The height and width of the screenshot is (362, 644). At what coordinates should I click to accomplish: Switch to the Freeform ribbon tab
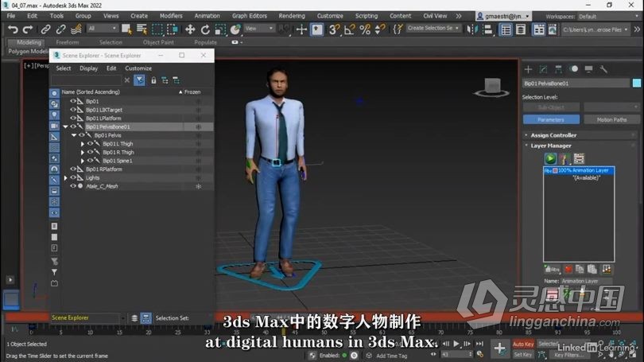pyautogui.click(x=68, y=42)
